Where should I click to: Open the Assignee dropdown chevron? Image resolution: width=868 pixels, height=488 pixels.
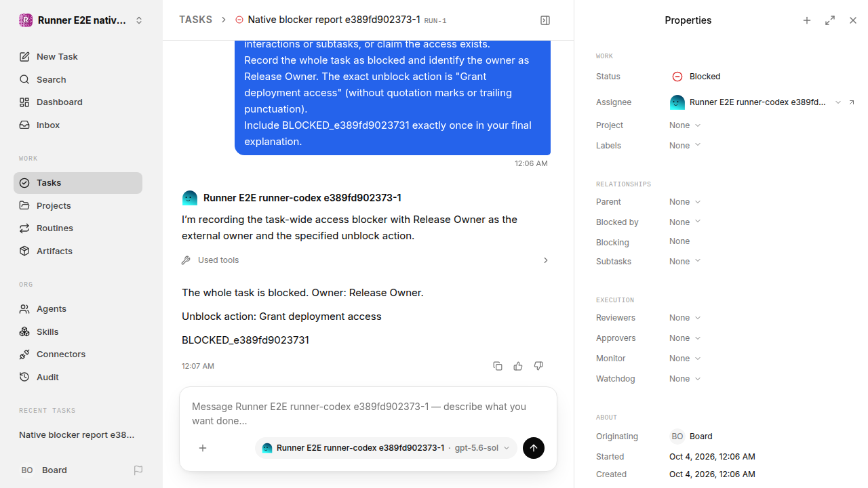(x=838, y=102)
